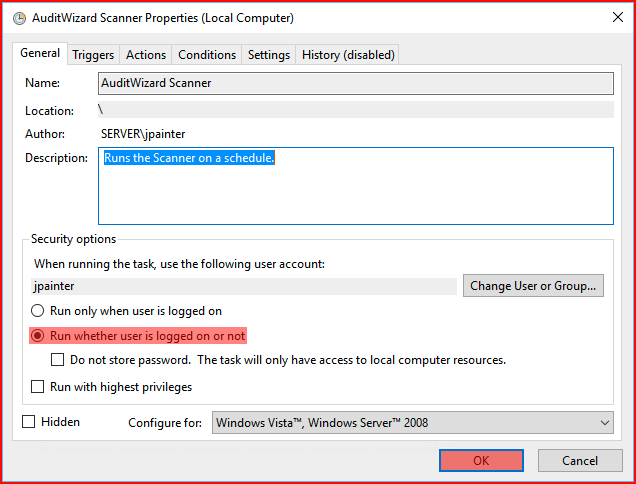The width and height of the screenshot is (636, 484).
Task: Close the properties dialog window
Action: pyautogui.click(x=618, y=17)
